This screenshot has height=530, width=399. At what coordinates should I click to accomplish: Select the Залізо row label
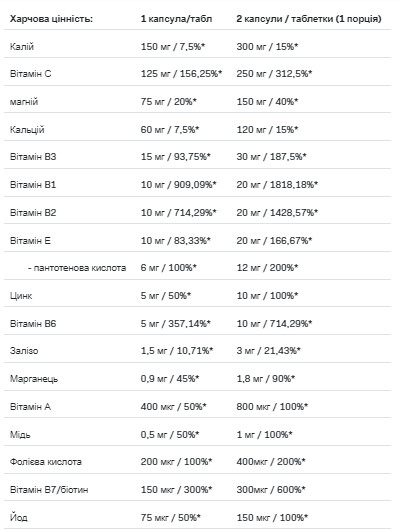click(x=24, y=351)
